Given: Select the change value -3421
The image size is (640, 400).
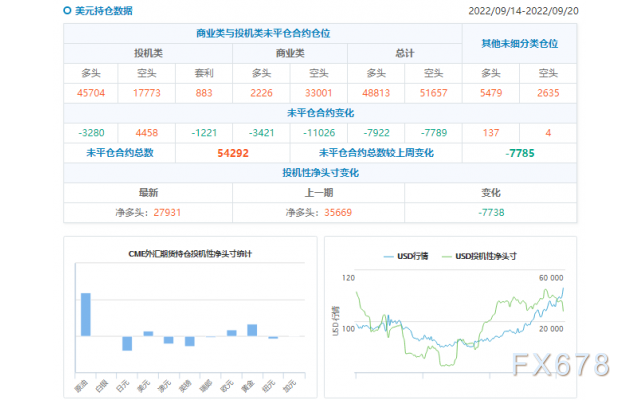Looking at the screenshot, I should (x=261, y=133).
